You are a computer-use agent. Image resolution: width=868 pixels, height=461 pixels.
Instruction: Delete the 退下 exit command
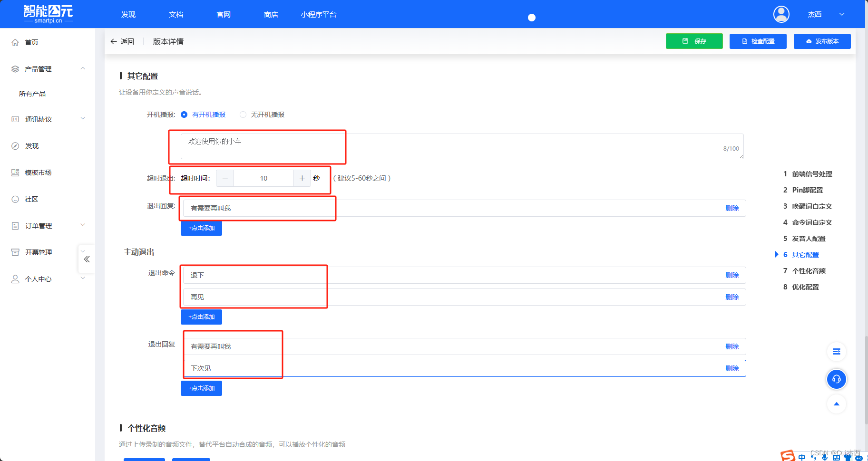coord(732,275)
